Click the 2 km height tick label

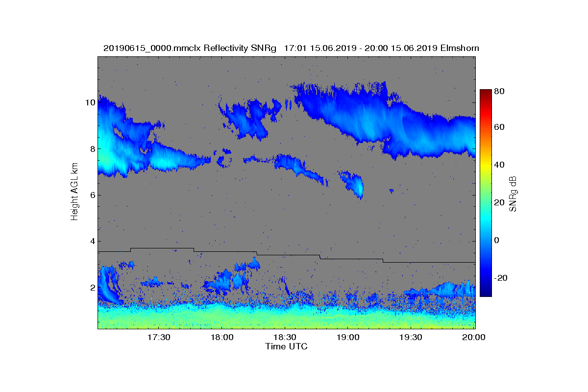coord(92,288)
